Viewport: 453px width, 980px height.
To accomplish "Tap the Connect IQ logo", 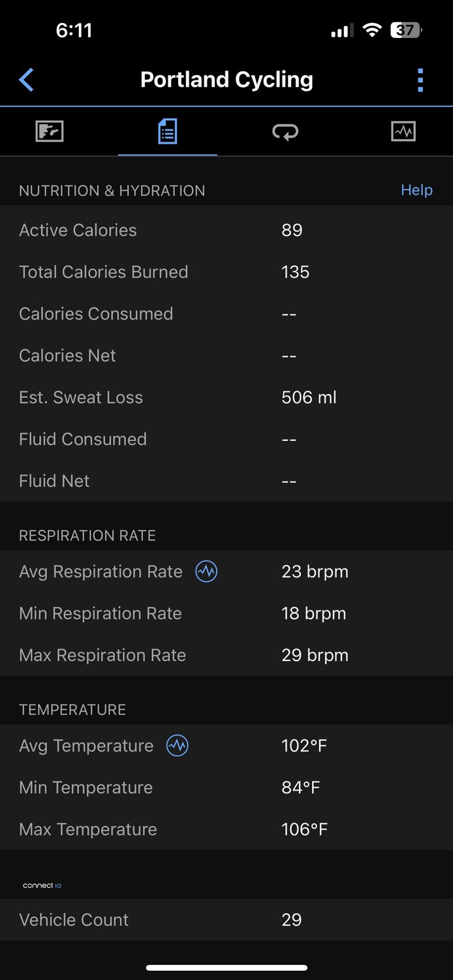I will tap(42, 886).
